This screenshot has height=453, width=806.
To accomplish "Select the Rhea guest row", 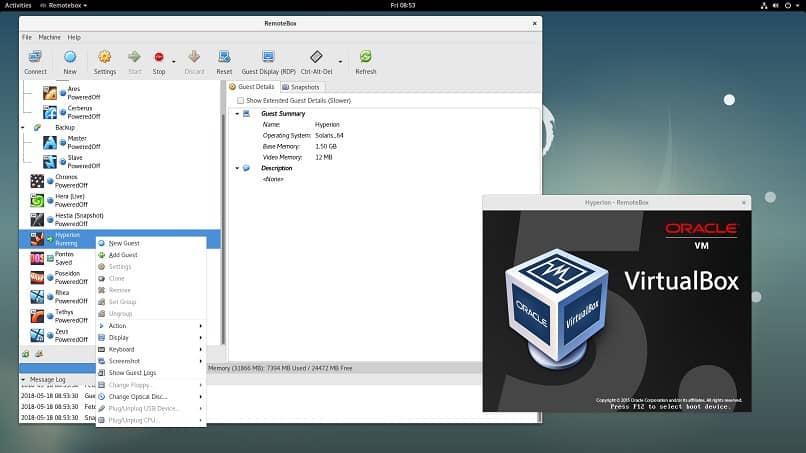I will pos(120,297).
